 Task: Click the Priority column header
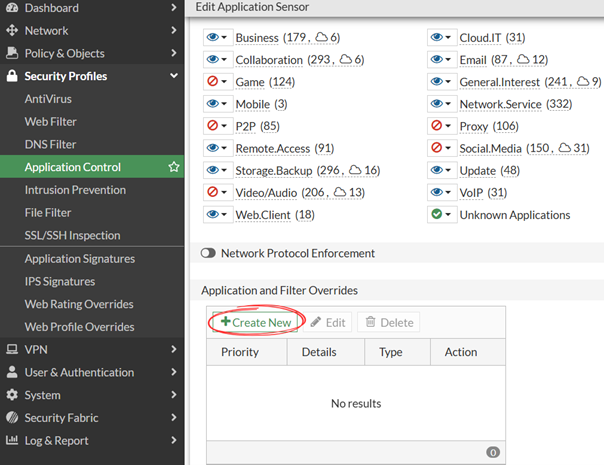pos(240,352)
